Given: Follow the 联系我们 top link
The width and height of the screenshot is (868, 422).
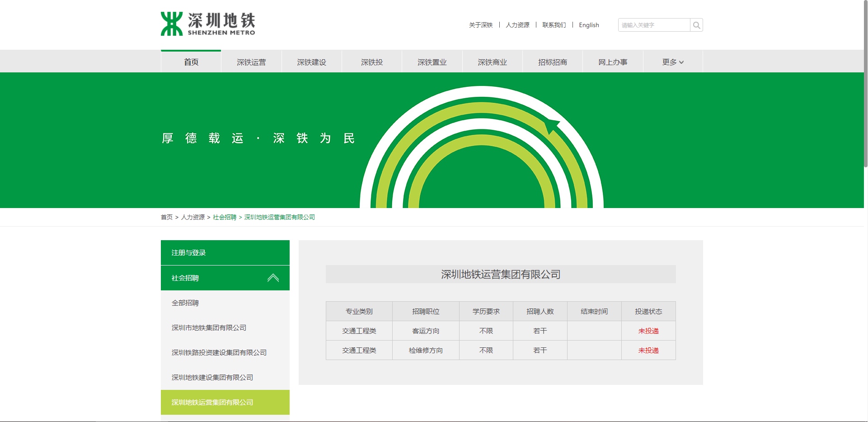Looking at the screenshot, I should tap(554, 25).
